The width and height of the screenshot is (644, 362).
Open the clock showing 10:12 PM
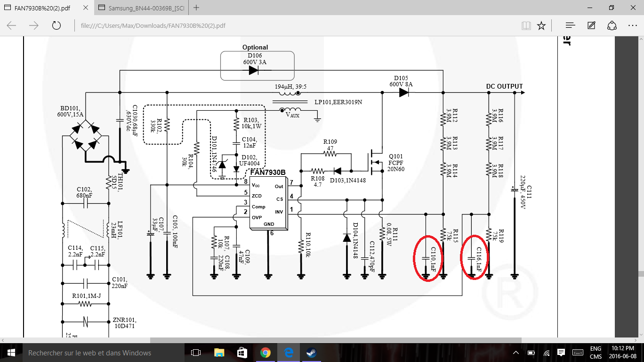pos(623,353)
